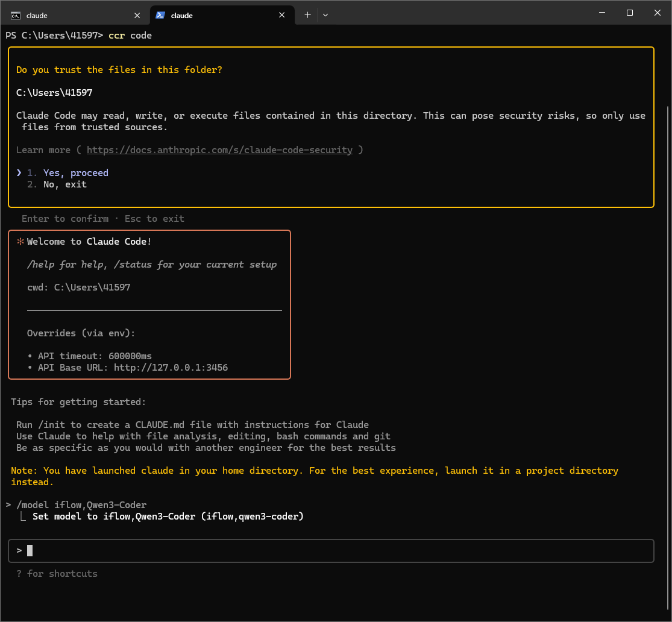Click the 'cwd: C:\Users\41597' line
Screen dimensions: 672x622
79,287
